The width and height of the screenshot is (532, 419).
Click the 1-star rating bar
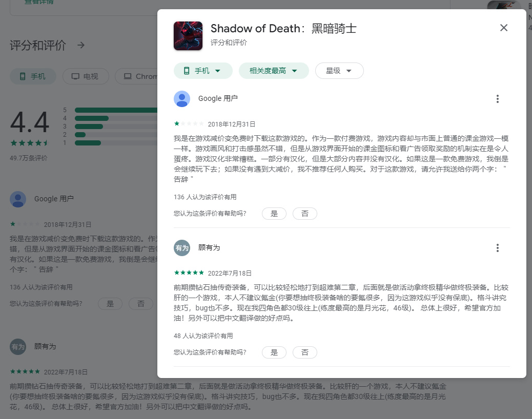[116, 143]
